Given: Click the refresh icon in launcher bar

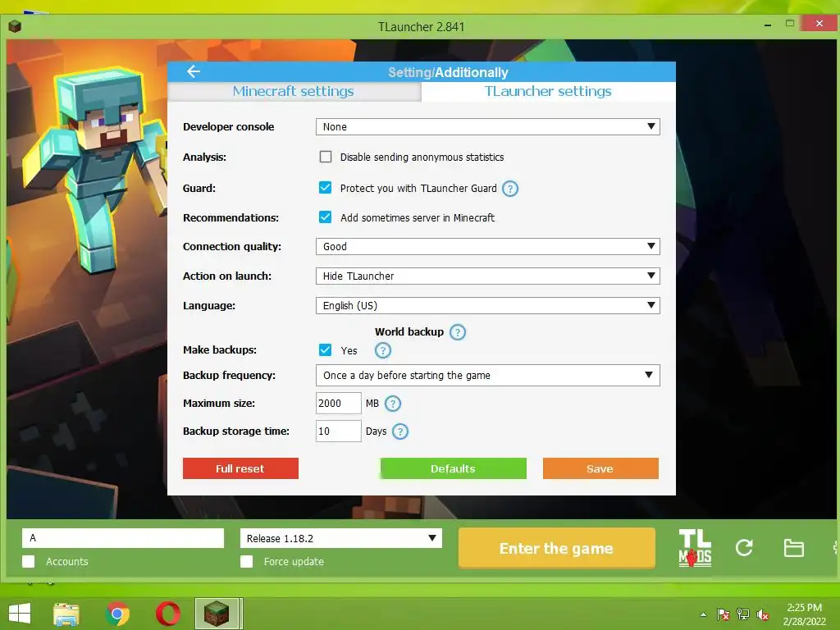Looking at the screenshot, I should pyautogui.click(x=744, y=547).
